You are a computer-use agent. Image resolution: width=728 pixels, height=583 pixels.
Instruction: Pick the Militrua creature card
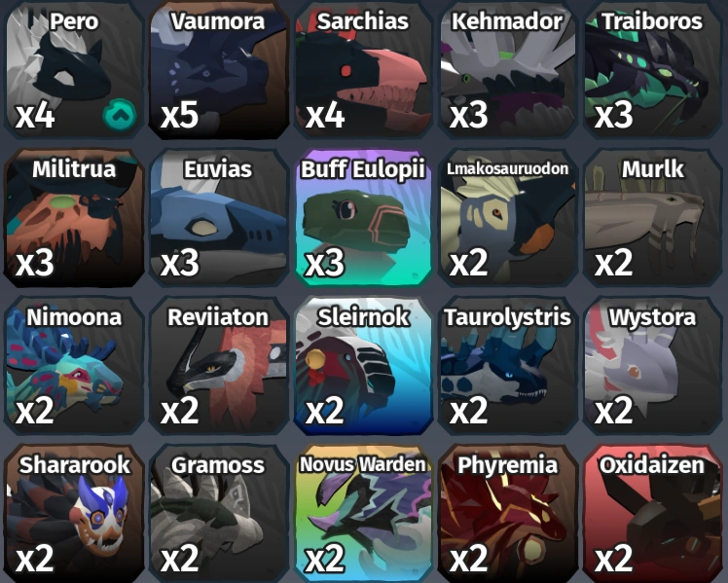click(x=74, y=218)
